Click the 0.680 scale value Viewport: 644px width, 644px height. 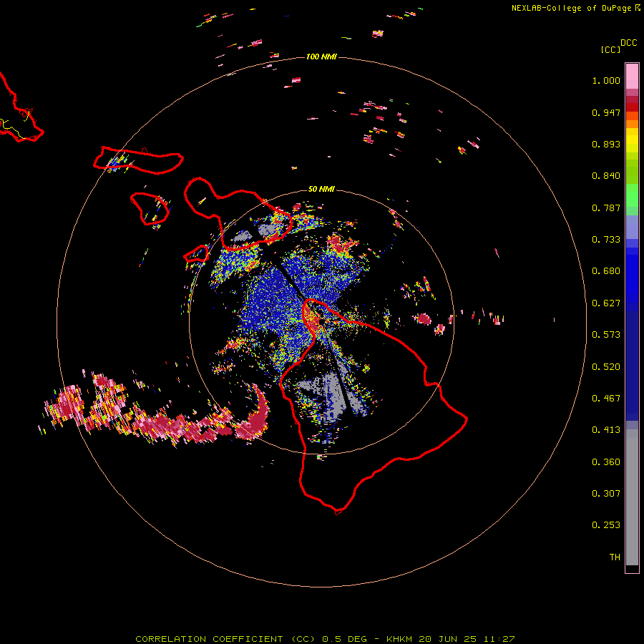606,271
